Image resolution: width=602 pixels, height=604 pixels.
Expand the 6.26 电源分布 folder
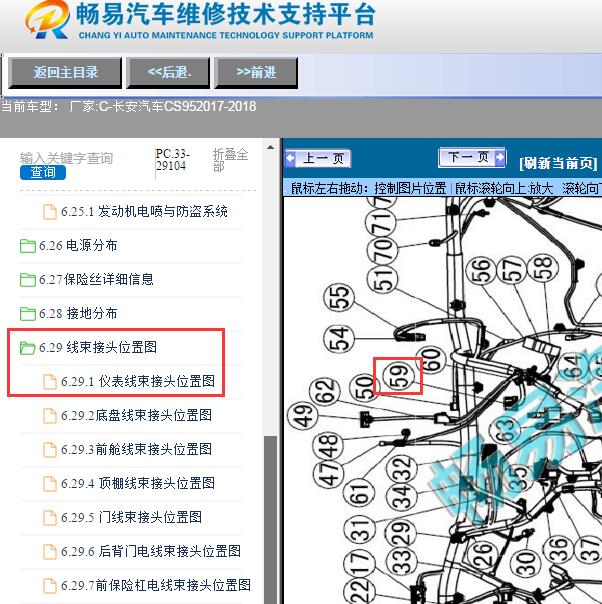[x=78, y=245]
